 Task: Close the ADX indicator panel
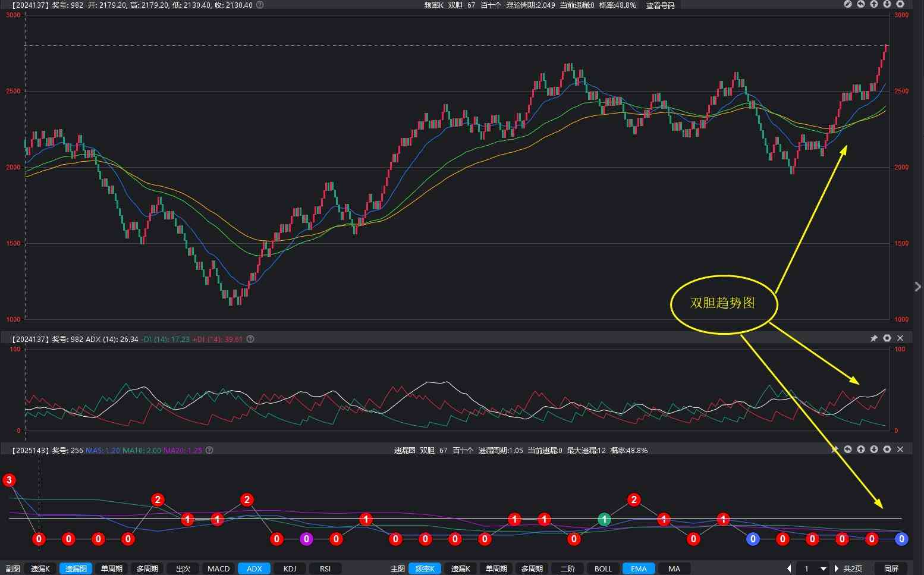point(900,338)
